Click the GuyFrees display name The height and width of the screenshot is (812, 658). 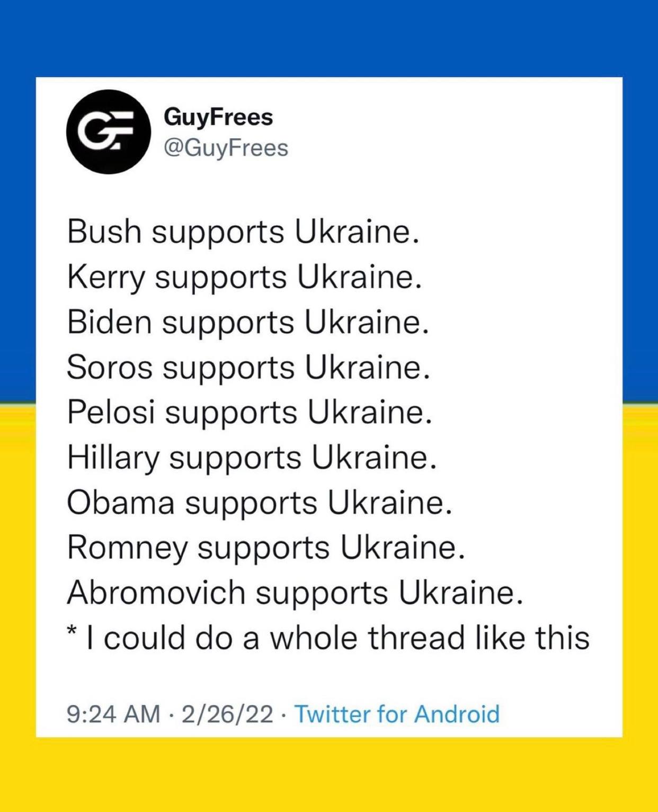tap(218, 117)
